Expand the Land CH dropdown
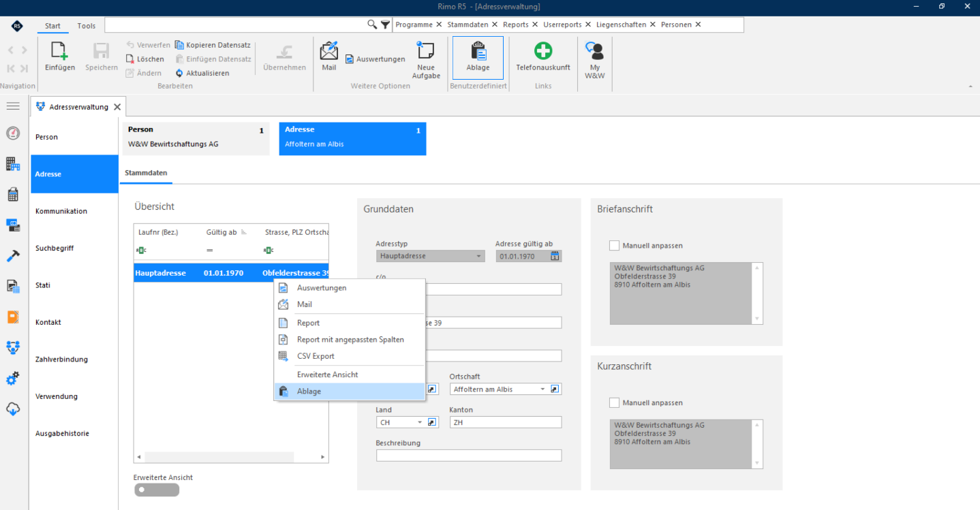Screen dimensions: 980x510 coord(420,422)
